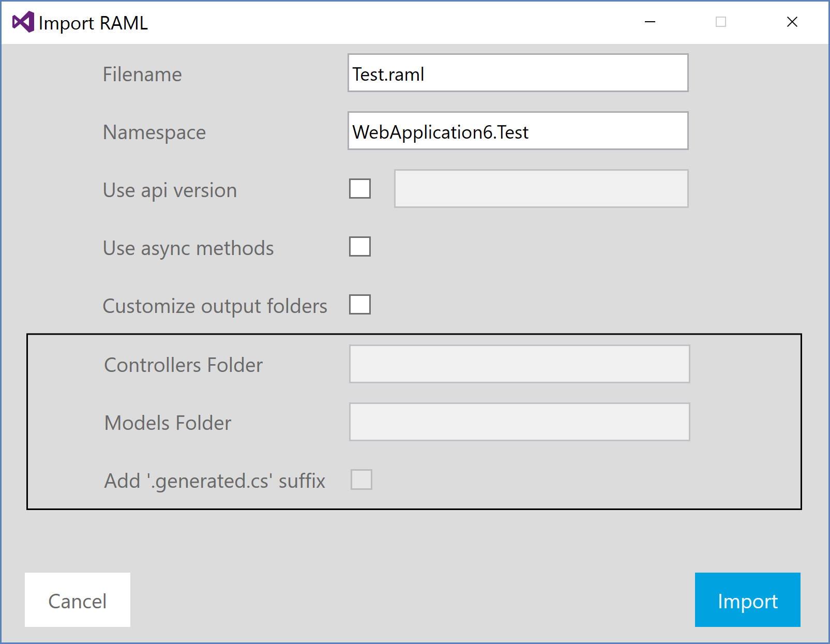Click the Filename label
The height and width of the screenshot is (644, 830).
coord(142,74)
